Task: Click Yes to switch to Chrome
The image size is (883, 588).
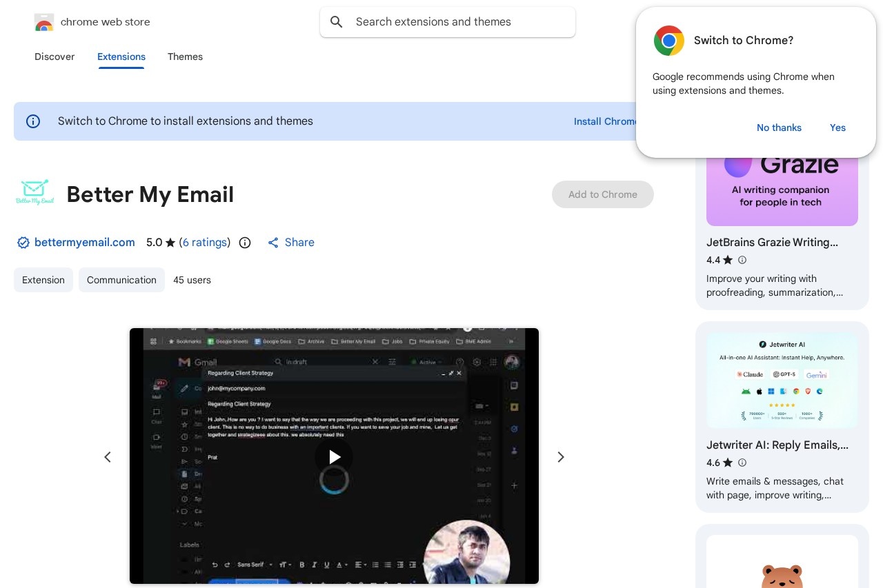Action: 837,128
